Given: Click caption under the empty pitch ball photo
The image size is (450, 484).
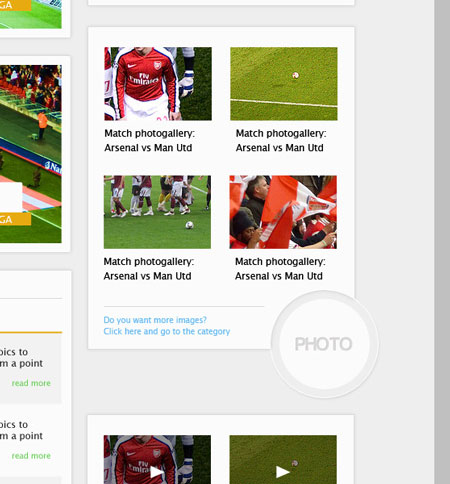Looking at the screenshot, I should click(x=281, y=140).
